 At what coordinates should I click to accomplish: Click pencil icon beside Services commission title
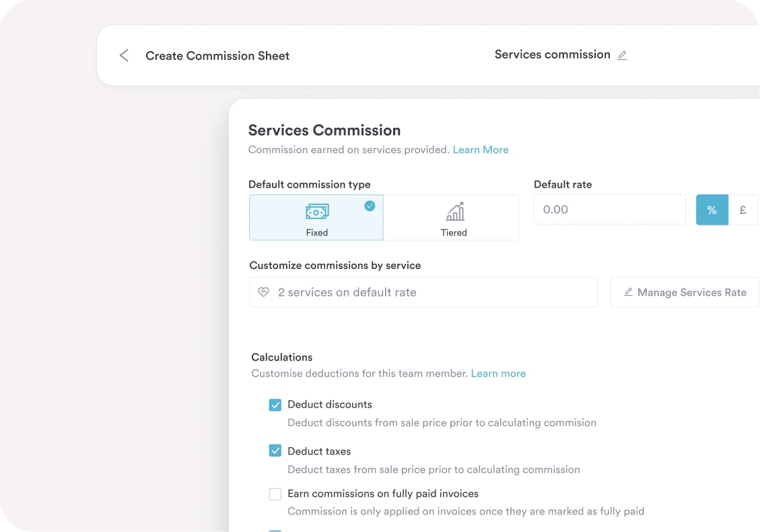tap(622, 56)
